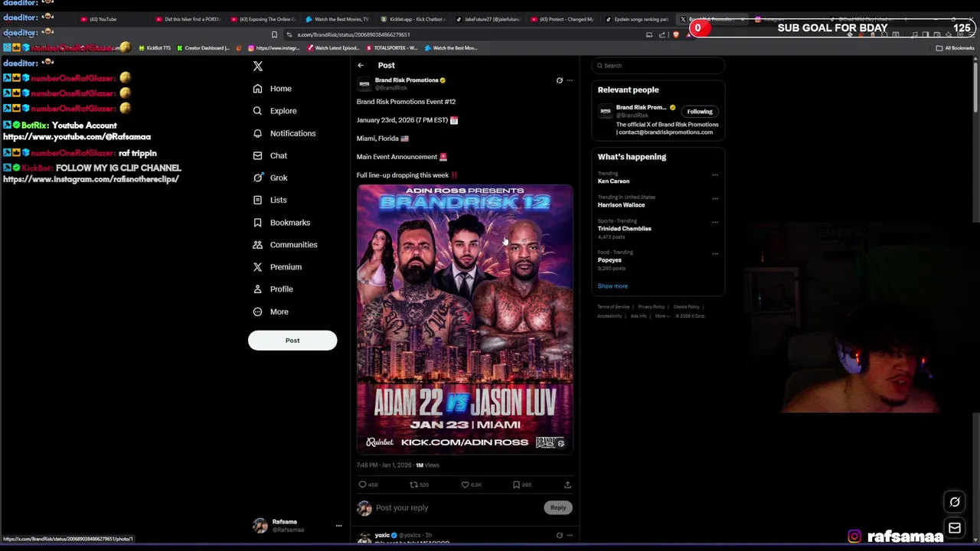Open Bookmarks in the sidebar
The height and width of the screenshot is (551, 980).
[282, 222]
